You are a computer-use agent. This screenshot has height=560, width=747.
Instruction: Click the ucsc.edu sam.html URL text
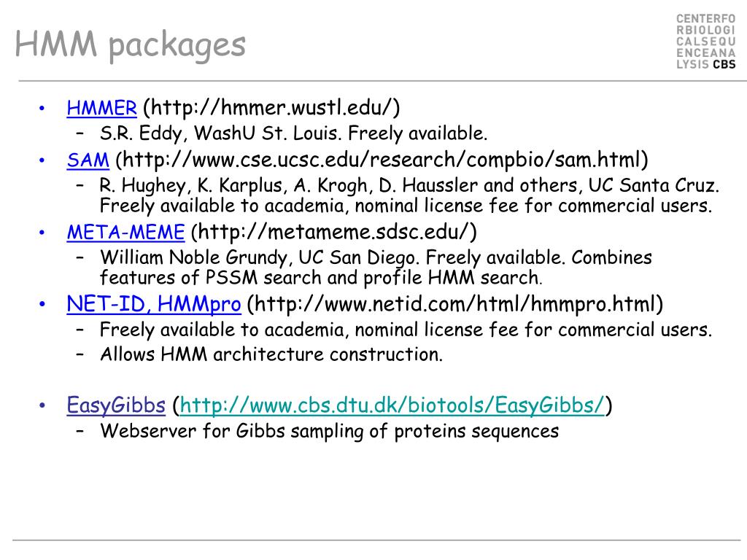click(382, 160)
